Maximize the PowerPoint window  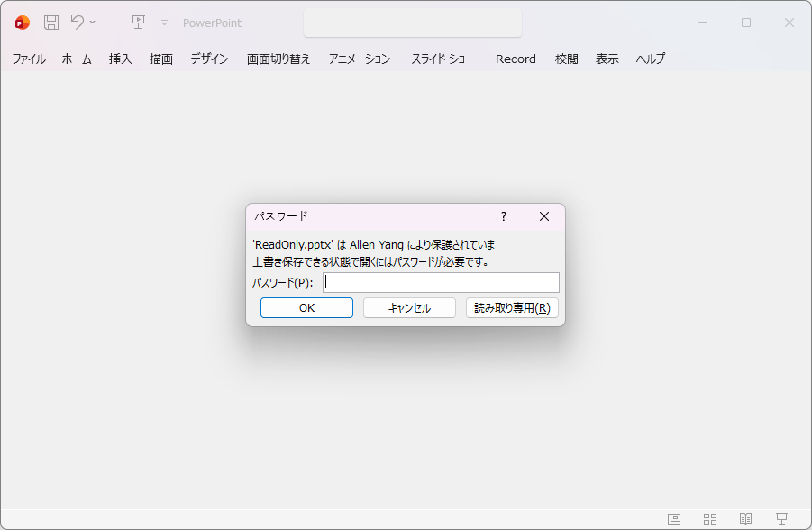click(x=745, y=23)
